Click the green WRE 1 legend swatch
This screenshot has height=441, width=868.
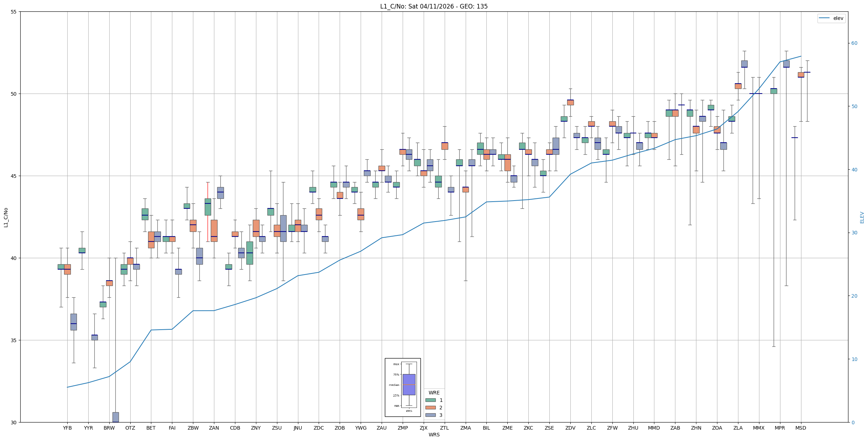[x=430, y=400]
